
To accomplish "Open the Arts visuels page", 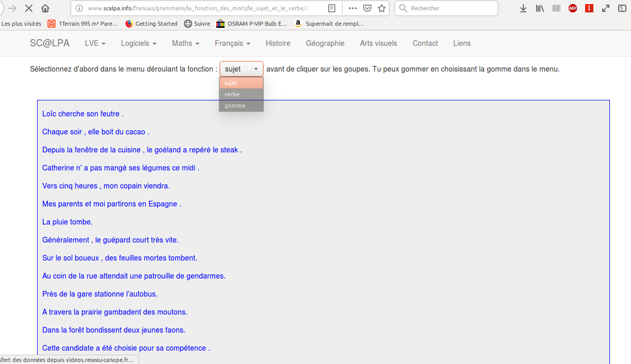I will coord(379,43).
